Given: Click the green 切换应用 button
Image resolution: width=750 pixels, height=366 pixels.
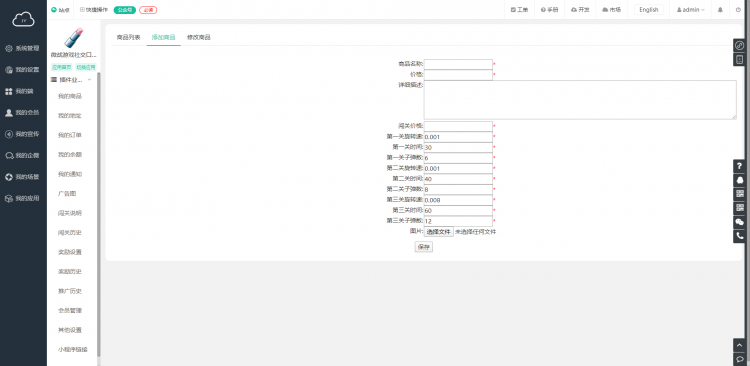Looking at the screenshot, I should [86, 67].
